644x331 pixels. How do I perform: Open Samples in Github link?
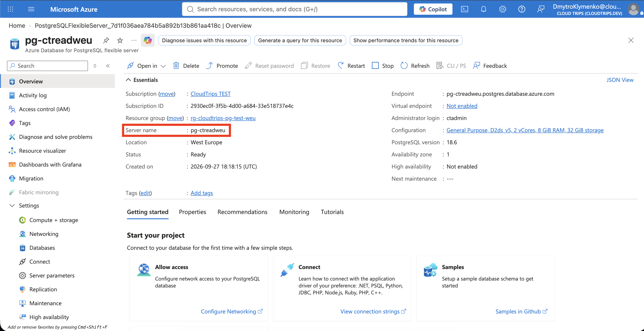point(522,312)
